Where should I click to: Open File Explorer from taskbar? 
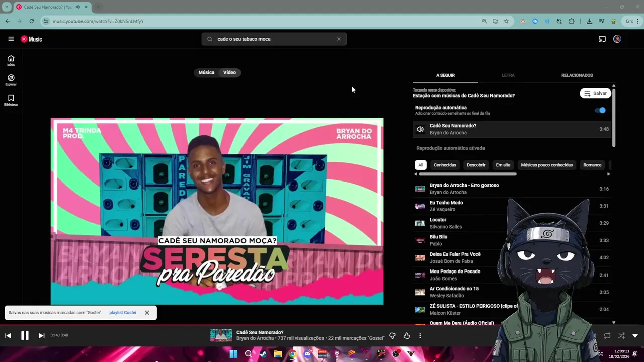(278, 354)
